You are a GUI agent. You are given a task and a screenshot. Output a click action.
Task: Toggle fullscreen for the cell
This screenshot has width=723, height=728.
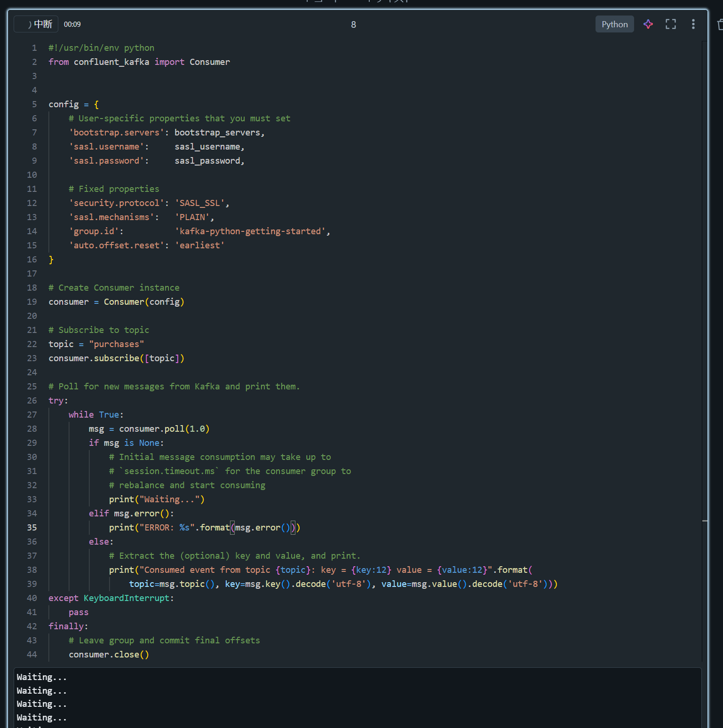click(x=671, y=24)
